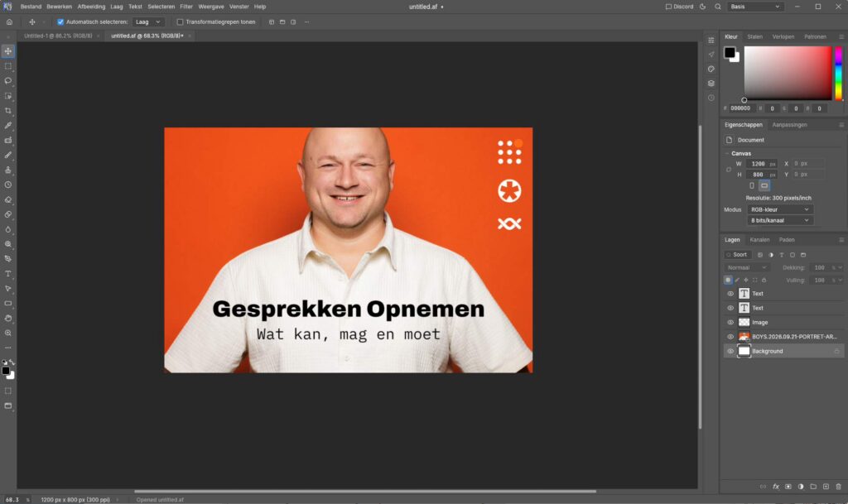Uncheck Automatisch selecteren checkbox
The height and width of the screenshot is (504, 848).
(60, 22)
